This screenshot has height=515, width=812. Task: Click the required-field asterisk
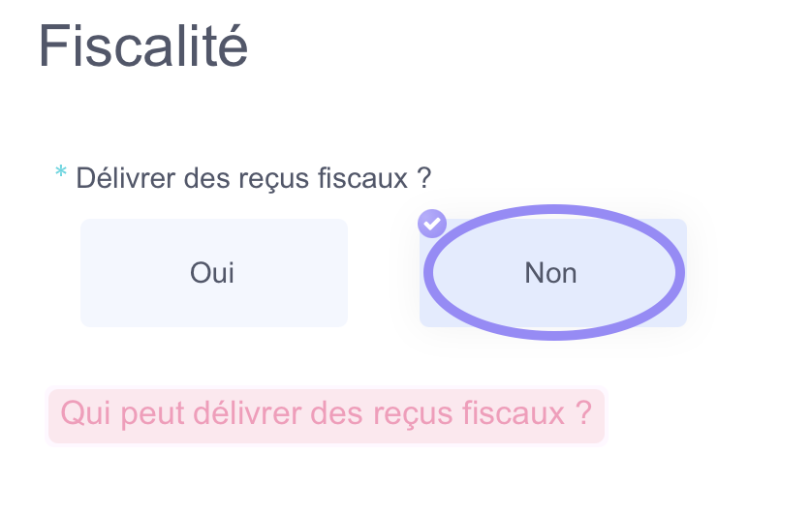pyautogui.click(x=61, y=171)
